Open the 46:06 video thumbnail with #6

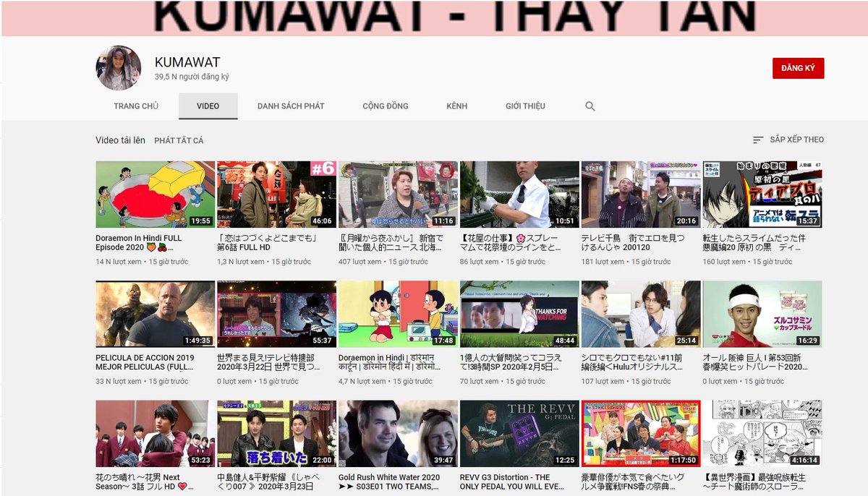276,194
